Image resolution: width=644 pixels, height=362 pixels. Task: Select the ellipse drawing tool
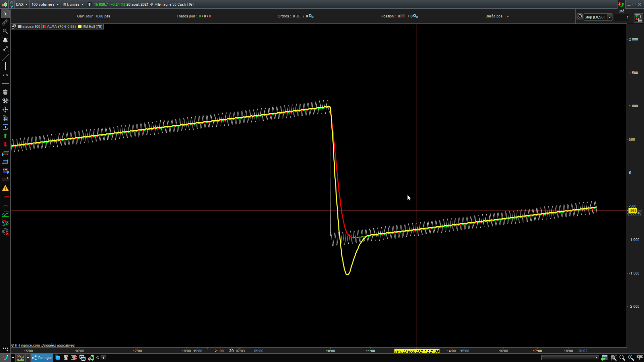point(5,153)
